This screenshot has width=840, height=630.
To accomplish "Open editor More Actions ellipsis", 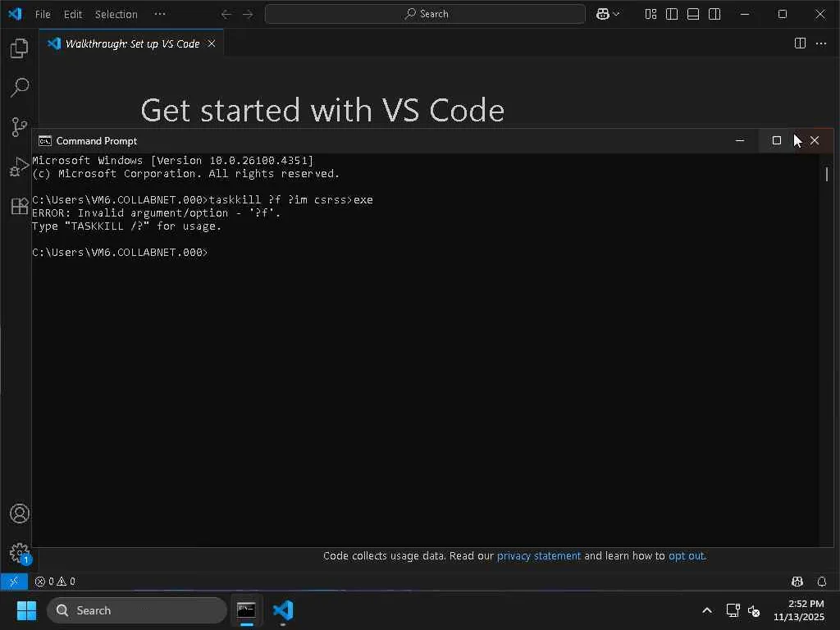I will pyautogui.click(x=821, y=43).
